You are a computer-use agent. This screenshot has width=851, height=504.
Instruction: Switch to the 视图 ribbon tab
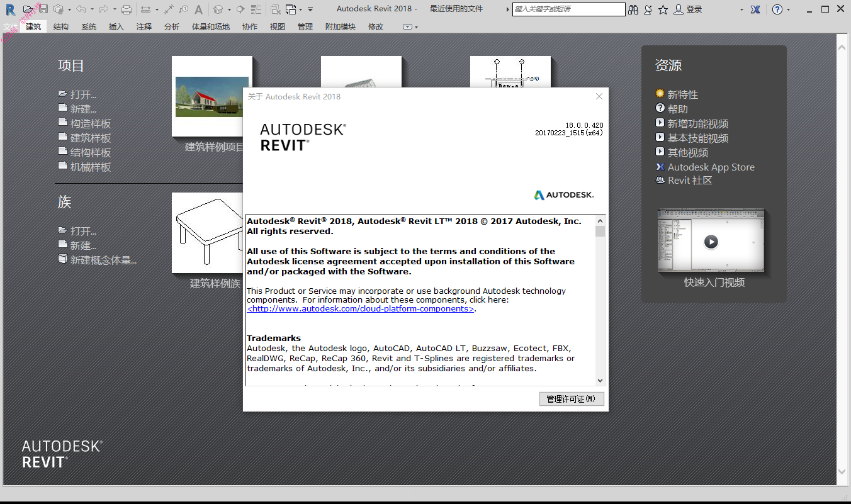(277, 27)
